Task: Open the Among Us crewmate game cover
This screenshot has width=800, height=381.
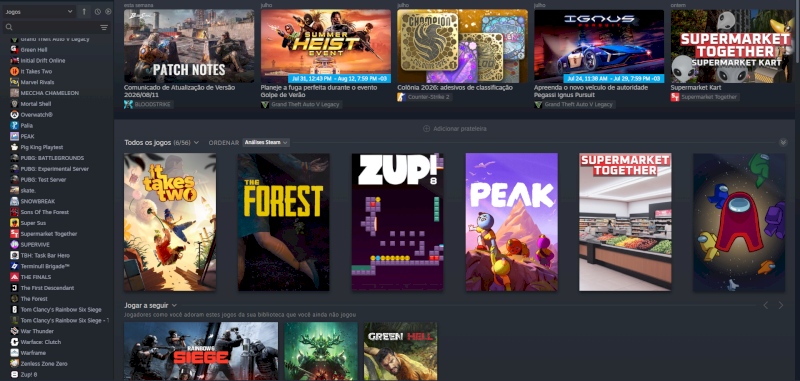Action: point(739,222)
